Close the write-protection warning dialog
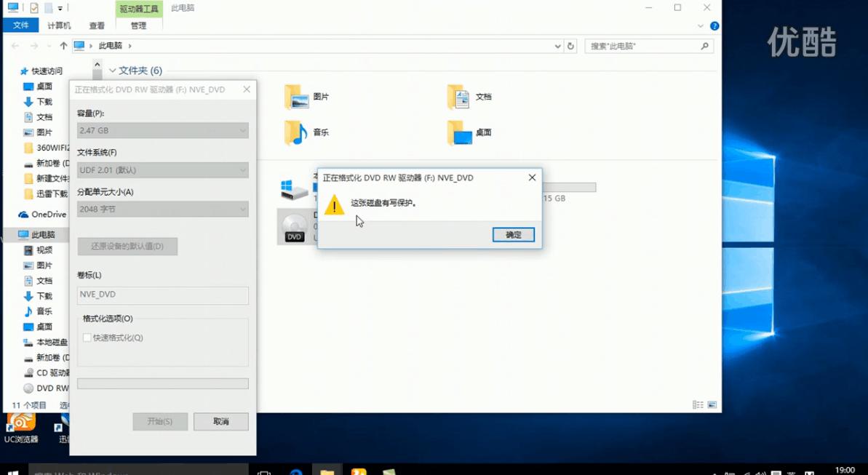This screenshot has width=868, height=475. 532,177
